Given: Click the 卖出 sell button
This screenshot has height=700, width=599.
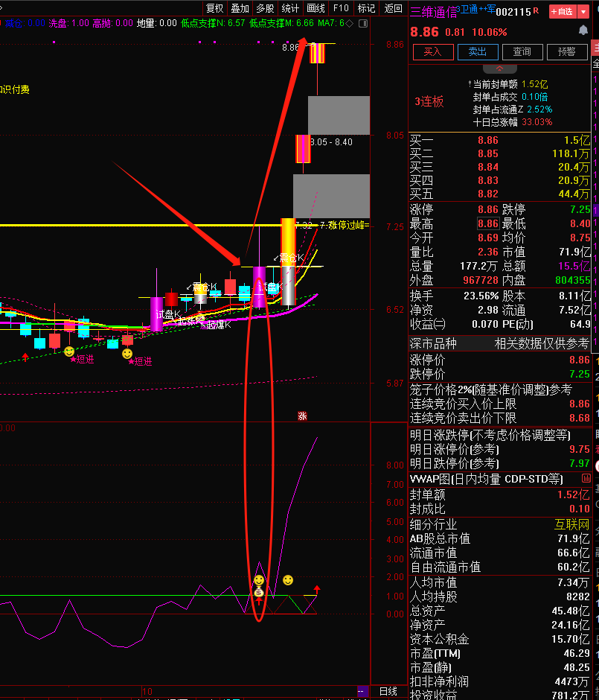Looking at the screenshot, I should pyautogui.click(x=478, y=52).
